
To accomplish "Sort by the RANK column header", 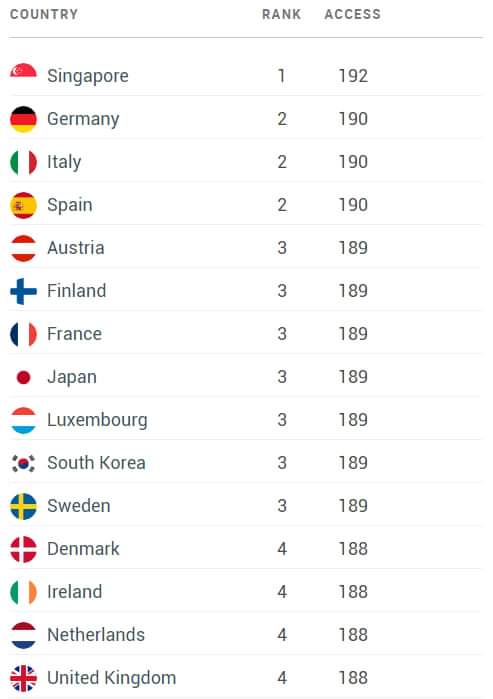I will tap(281, 14).
